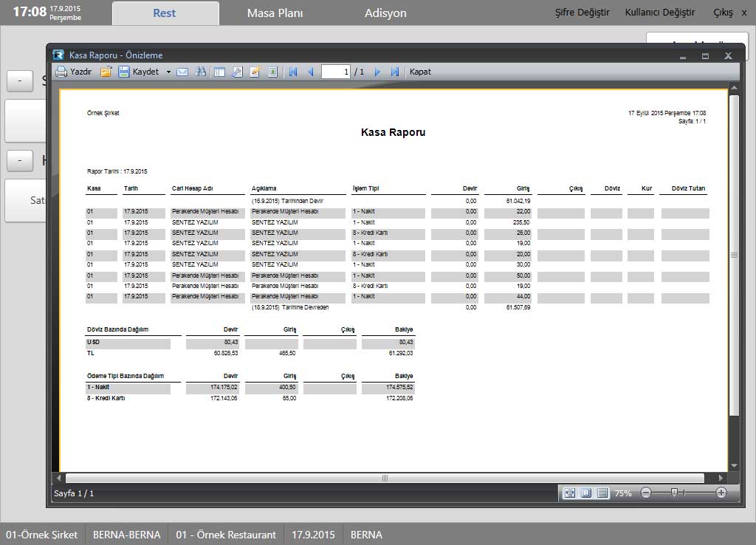Open the Adisyon tab
The image size is (756, 545).
(385, 13)
